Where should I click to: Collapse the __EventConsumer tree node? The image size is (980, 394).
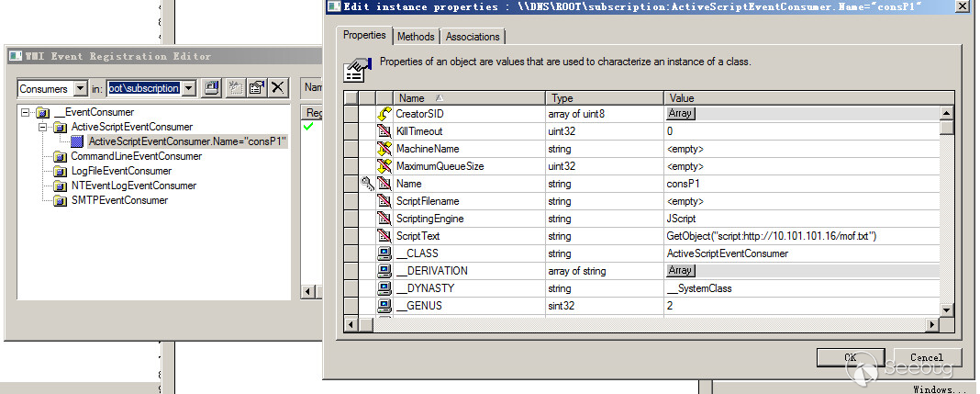(25, 113)
